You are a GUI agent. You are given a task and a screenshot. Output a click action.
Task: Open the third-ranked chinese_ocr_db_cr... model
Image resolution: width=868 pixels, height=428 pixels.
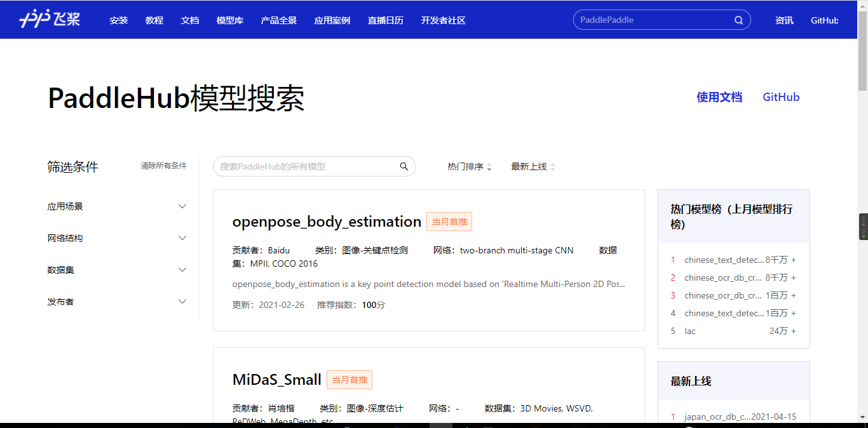[x=723, y=295]
